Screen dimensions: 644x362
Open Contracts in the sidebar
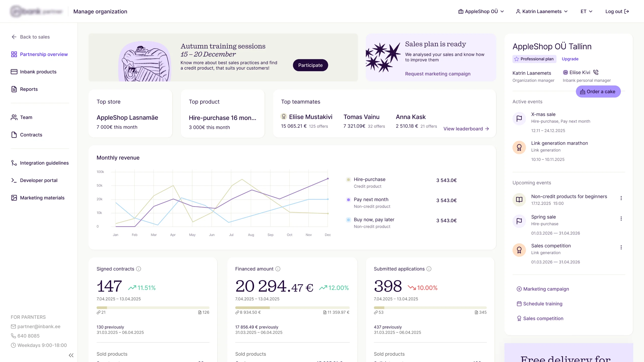point(27,135)
